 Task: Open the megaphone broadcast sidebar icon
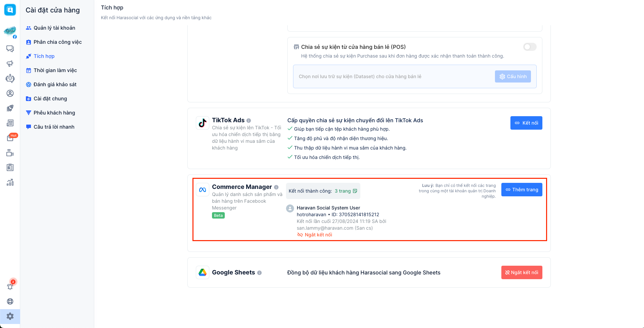(x=10, y=64)
